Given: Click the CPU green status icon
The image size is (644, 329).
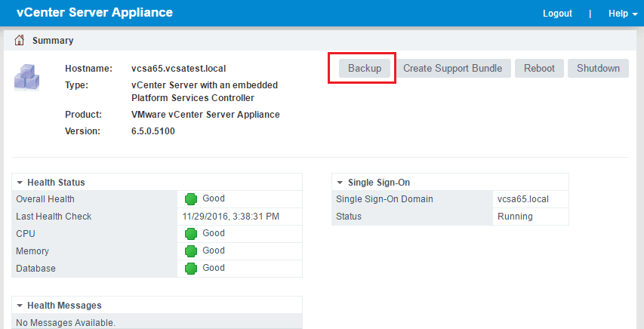Looking at the screenshot, I should 192,234.
